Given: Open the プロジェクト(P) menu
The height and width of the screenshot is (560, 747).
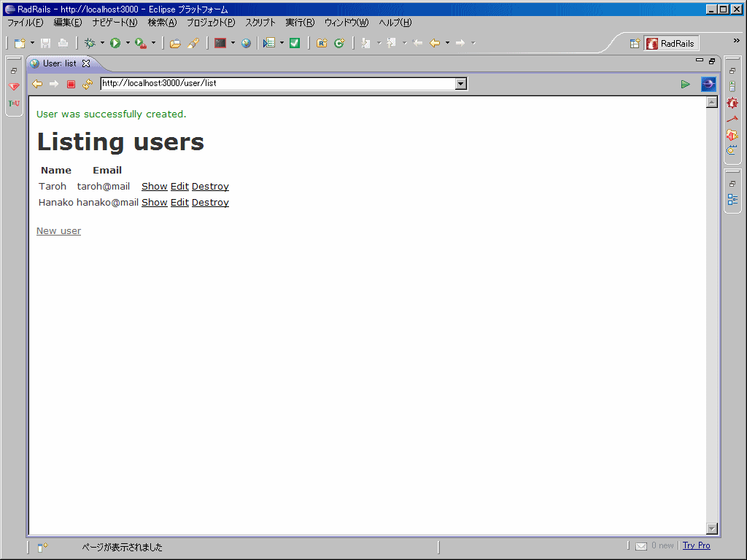Looking at the screenshot, I should (x=211, y=23).
